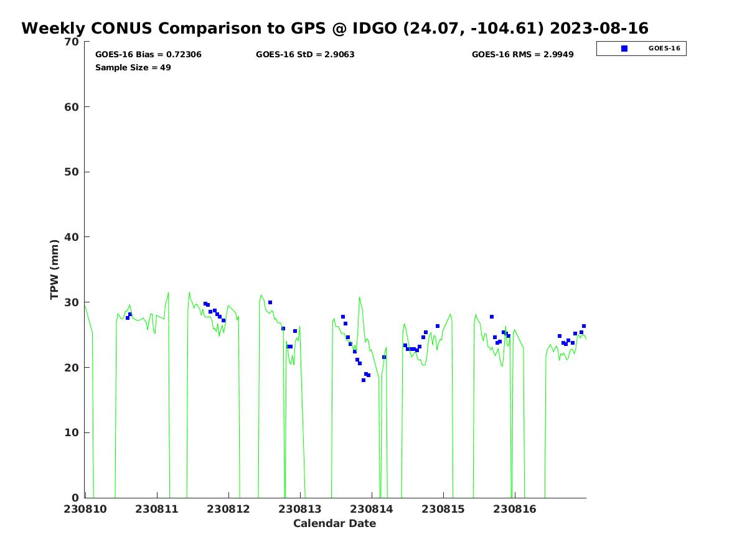Click the 0 y-axis tick label
The width and height of the screenshot is (747, 560).
coord(76,498)
